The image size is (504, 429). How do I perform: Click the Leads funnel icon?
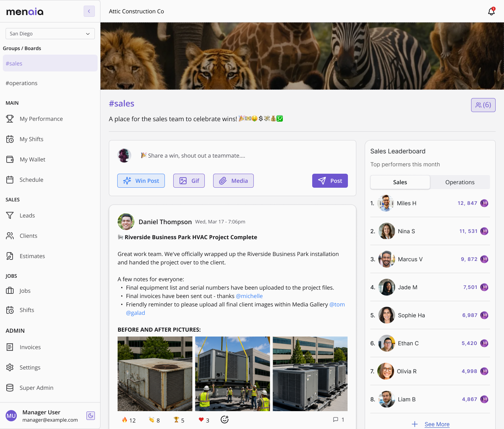point(10,215)
